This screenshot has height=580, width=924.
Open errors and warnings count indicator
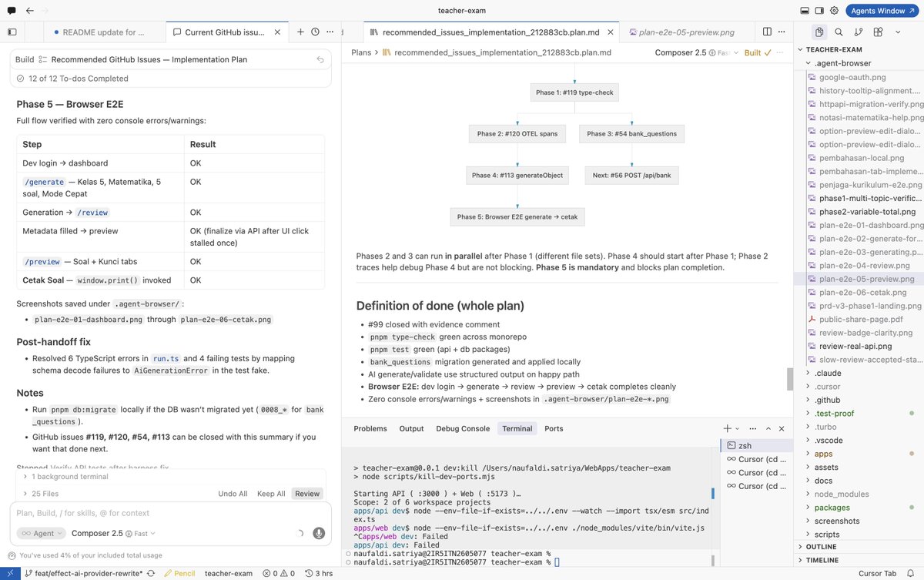279,573
